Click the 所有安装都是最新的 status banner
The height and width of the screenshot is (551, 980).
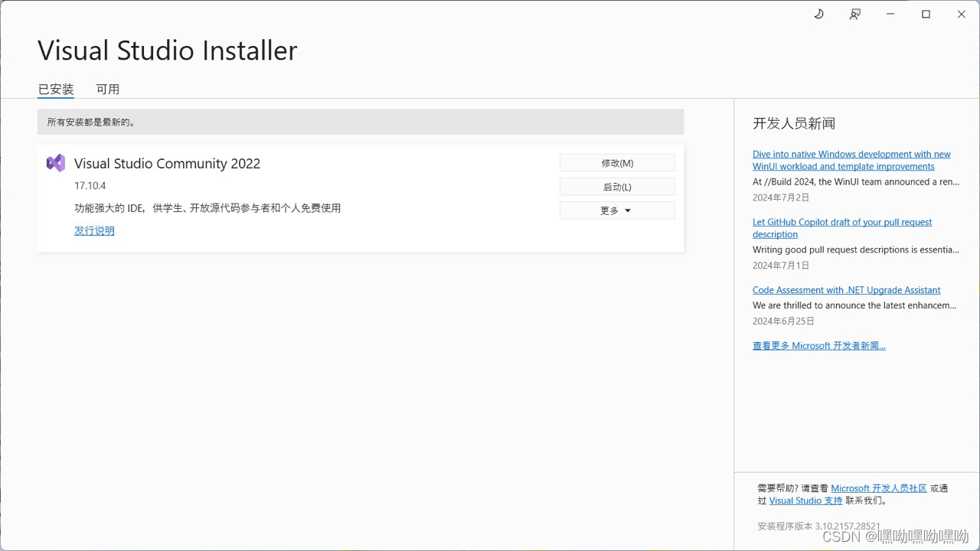361,122
